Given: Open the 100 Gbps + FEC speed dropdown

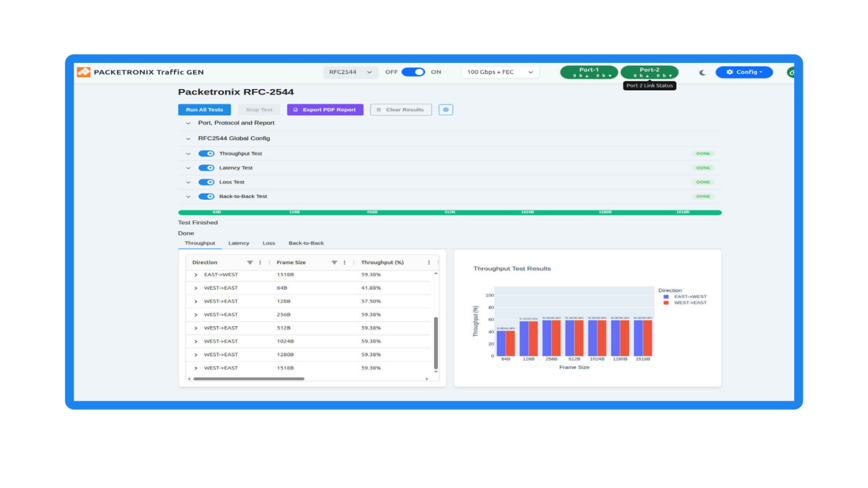Looking at the screenshot, I should click(500, 72).
